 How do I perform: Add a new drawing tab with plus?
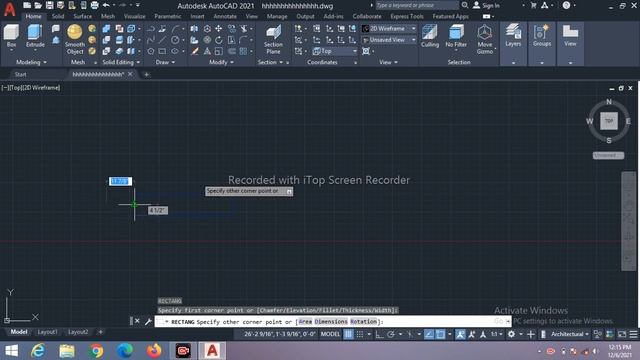(x=147, y=74)
